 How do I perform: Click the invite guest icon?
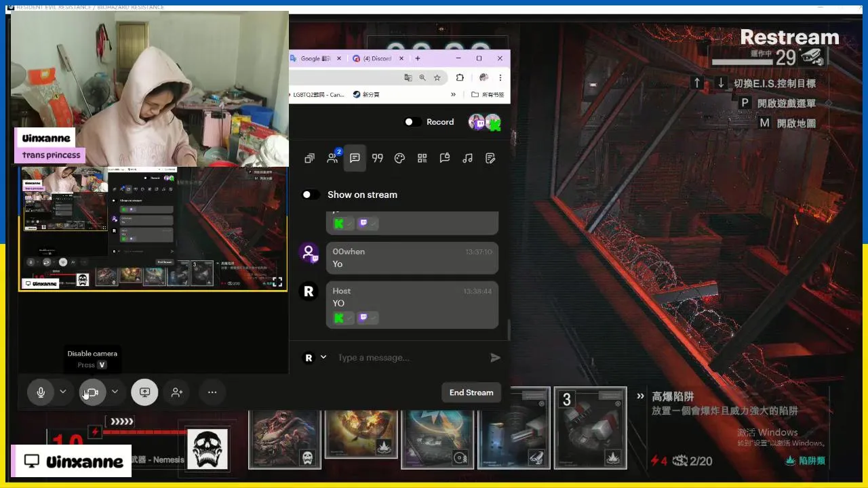click(177, 392)
